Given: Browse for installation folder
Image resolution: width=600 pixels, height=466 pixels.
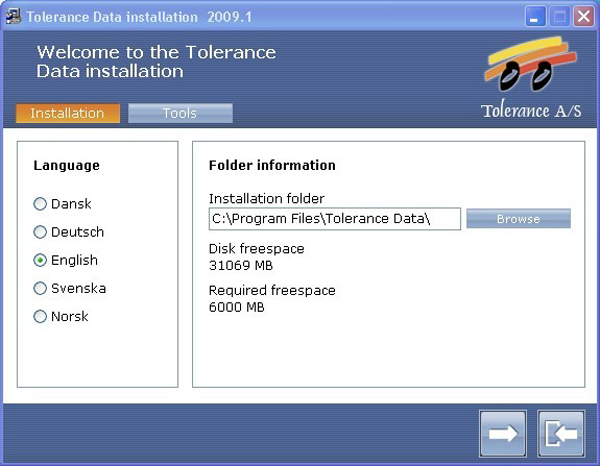Looking at the screenshot, I should pos(518,218).
